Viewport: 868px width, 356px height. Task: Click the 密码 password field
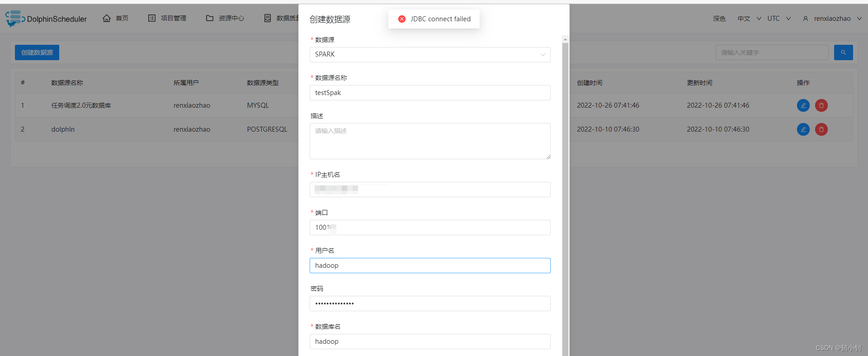(430, 304)
